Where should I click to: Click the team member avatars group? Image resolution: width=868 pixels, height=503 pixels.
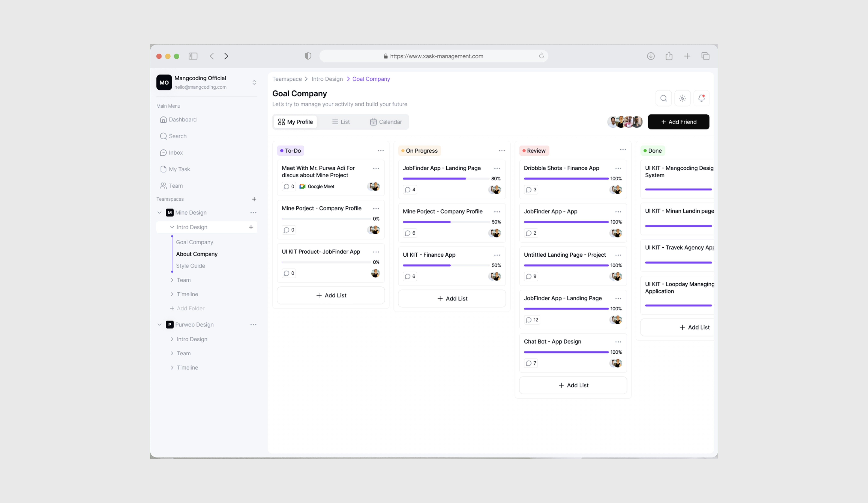[x=625, y=122]
